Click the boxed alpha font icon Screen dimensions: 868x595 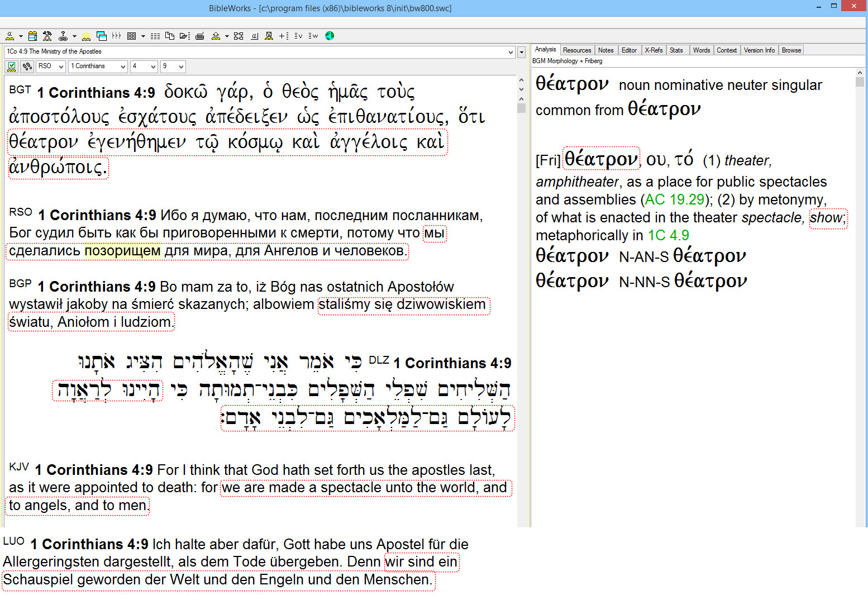[254, 36]
